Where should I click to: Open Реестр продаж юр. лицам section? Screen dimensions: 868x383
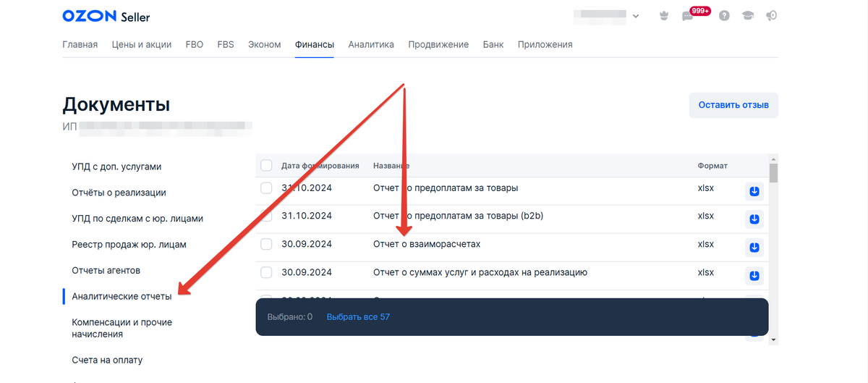129,245
